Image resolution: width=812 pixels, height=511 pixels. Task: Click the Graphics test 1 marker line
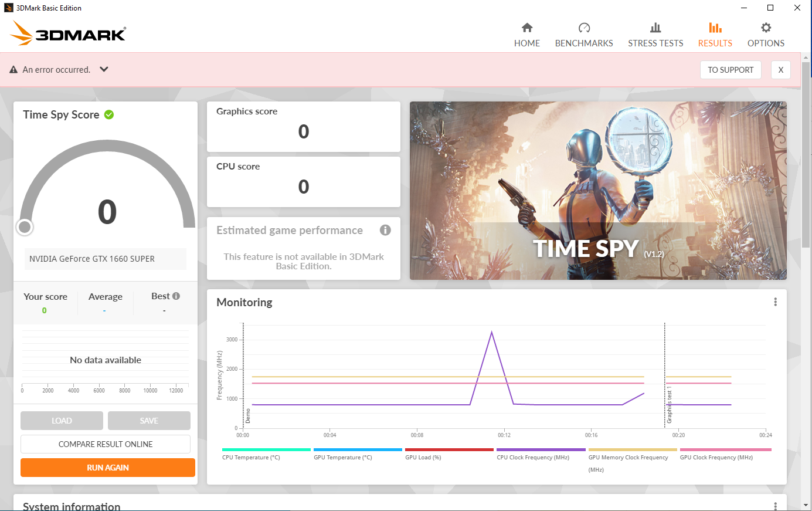point(665,375)
